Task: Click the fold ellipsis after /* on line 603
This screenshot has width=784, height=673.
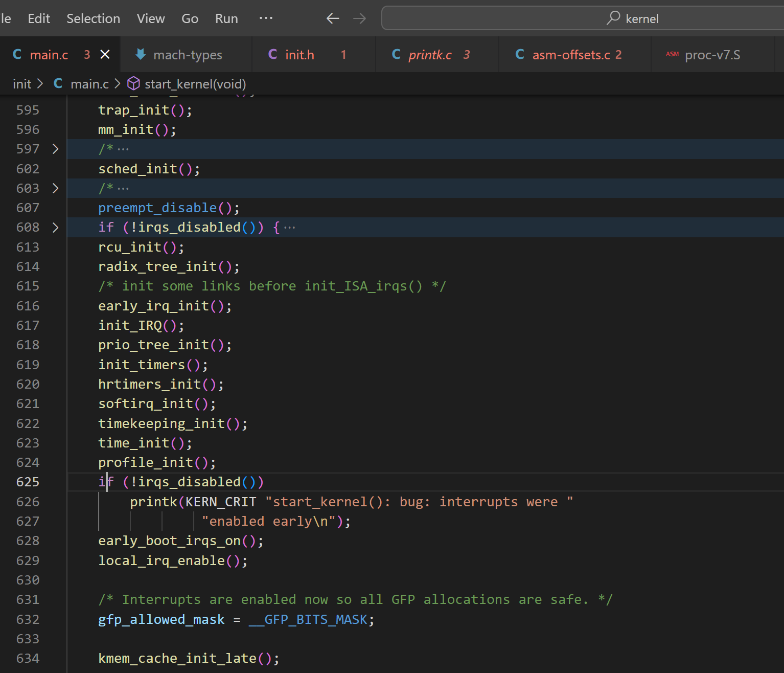Action: pos(123,189)
